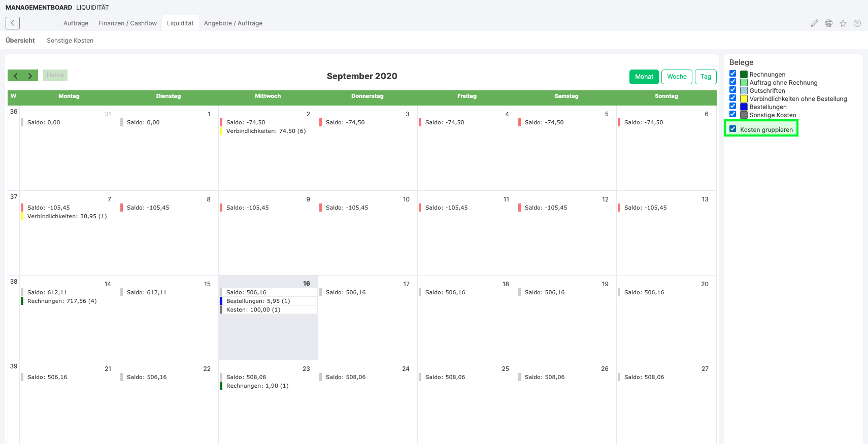Switch calendar to Woche view
Screen dimensions: 868x444
[677, 77]
